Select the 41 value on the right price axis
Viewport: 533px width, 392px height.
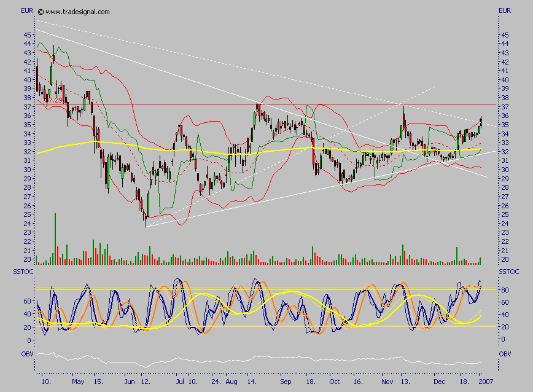[505, 71]
